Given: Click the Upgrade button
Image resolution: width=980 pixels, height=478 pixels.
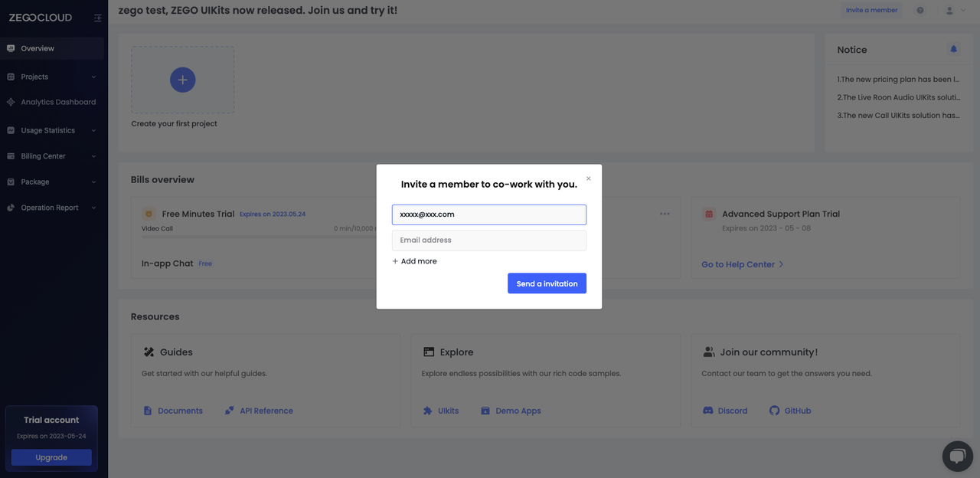Looking at the screenshot, I should coord(51,457).
